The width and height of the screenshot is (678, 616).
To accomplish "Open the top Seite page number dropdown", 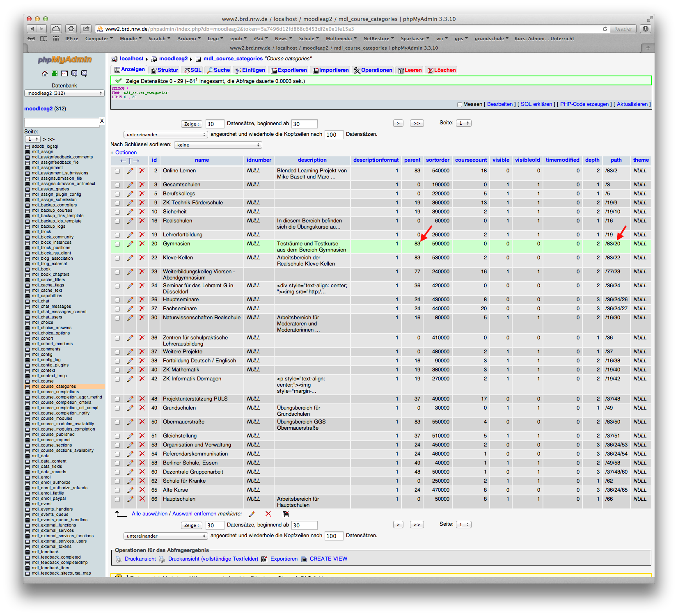I will coord(464,123).
